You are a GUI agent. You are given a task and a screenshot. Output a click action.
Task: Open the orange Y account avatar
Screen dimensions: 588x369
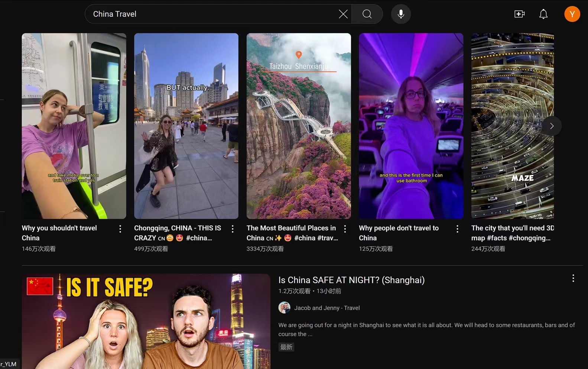coord(572,14)
